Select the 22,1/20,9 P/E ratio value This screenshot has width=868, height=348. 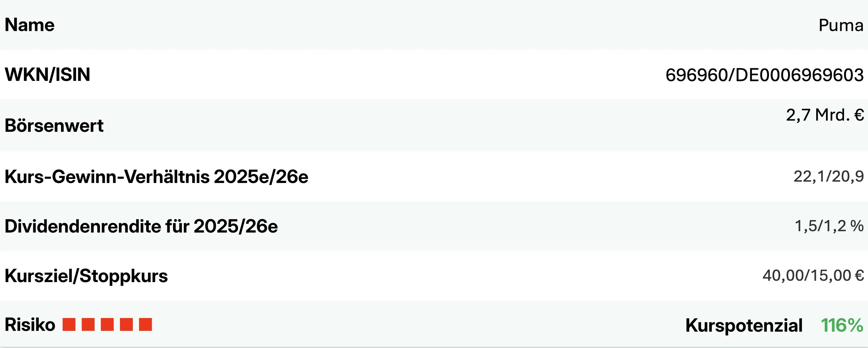tap(828, 176)
